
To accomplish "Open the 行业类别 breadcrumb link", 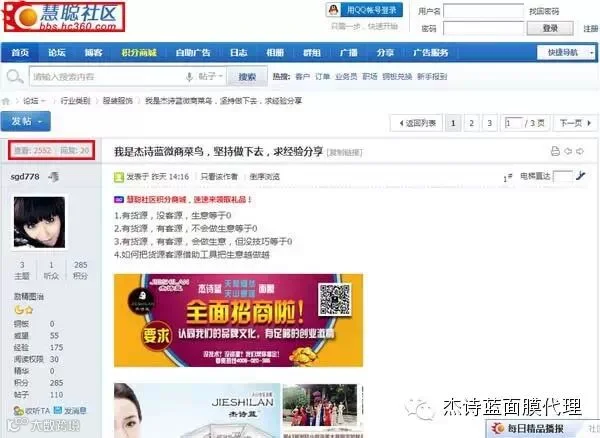I will coord(75,101).
